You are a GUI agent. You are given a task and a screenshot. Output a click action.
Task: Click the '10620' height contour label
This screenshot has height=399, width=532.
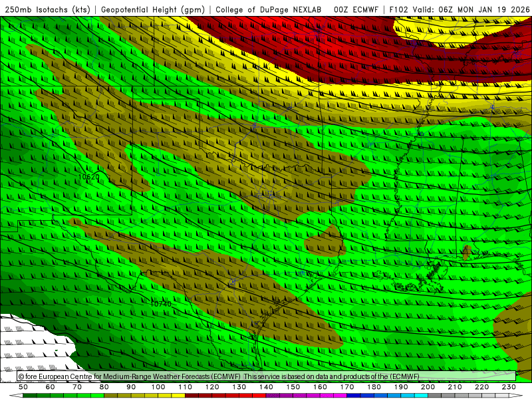point(88,177)
